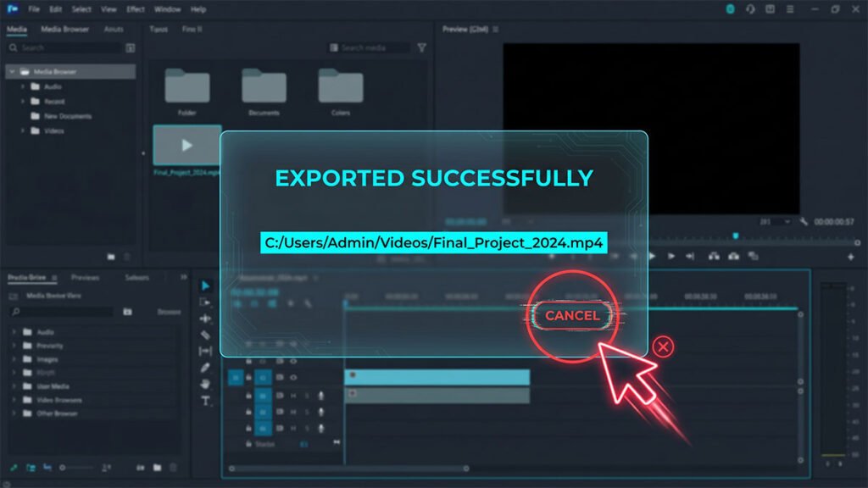Screen dimensions: 868x488
Task: Select the Type tool
Action: [205, 401]
